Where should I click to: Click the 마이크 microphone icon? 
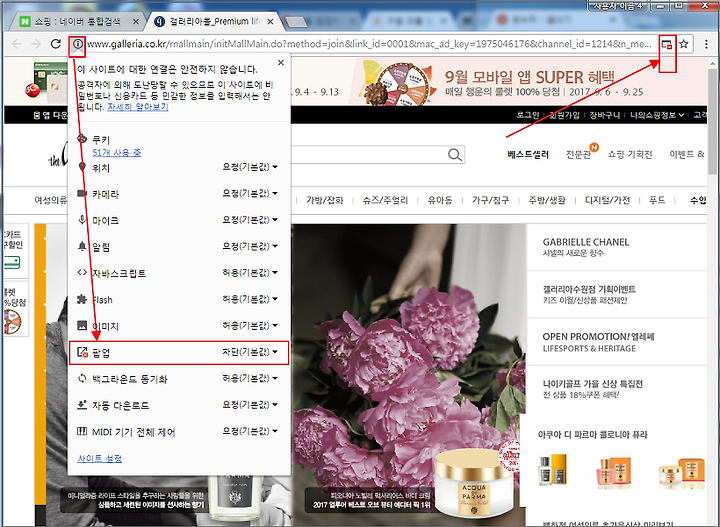click(x=82, y=219)
